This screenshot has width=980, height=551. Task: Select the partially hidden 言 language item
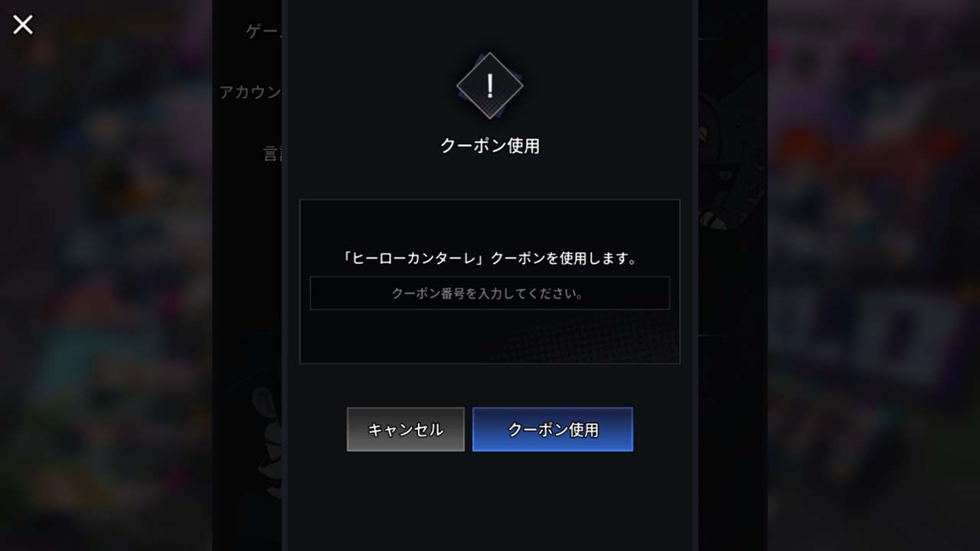click(x=273, y=154)
